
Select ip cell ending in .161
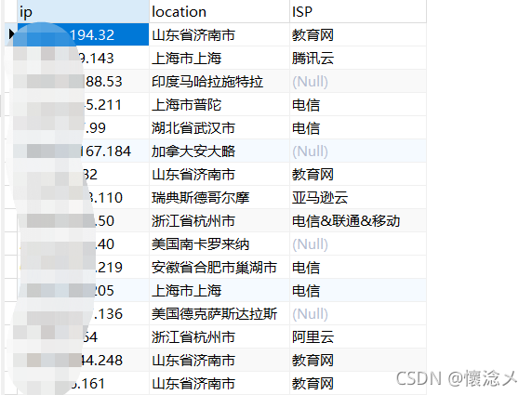tap(83, 384)
